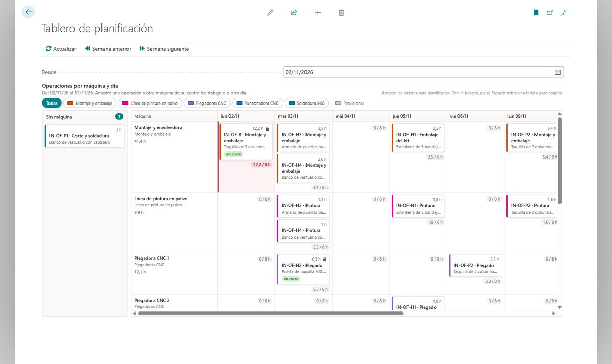Click the Sin máquina panel header
612x364 pixels.
click(85, 117)
